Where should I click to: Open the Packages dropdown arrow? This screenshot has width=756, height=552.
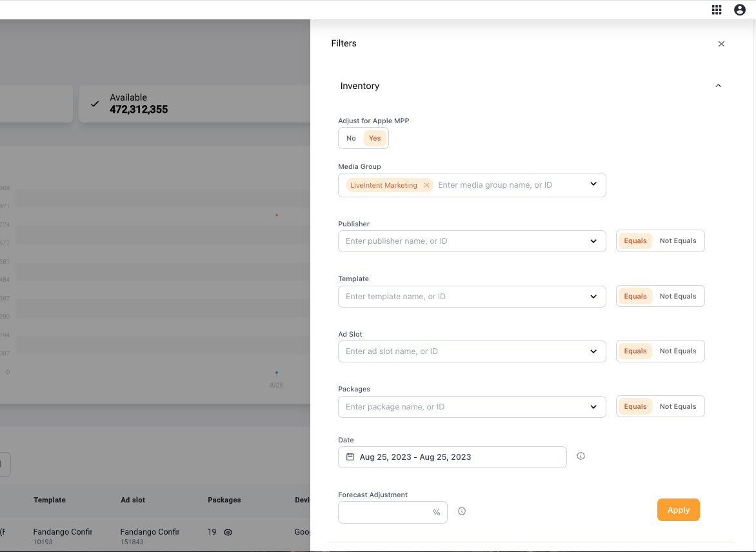coord(593,407)
